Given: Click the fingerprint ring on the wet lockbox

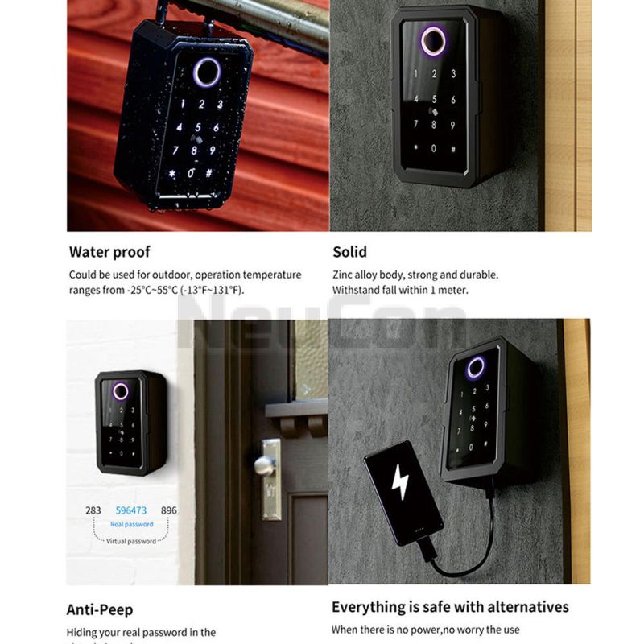Looking at the screenshot, I should [207, 72].
